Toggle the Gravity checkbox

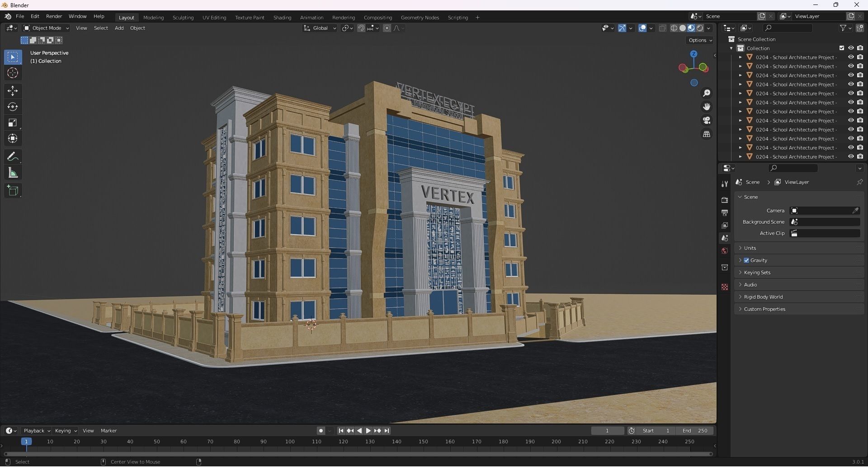click(x=746, y=260)
